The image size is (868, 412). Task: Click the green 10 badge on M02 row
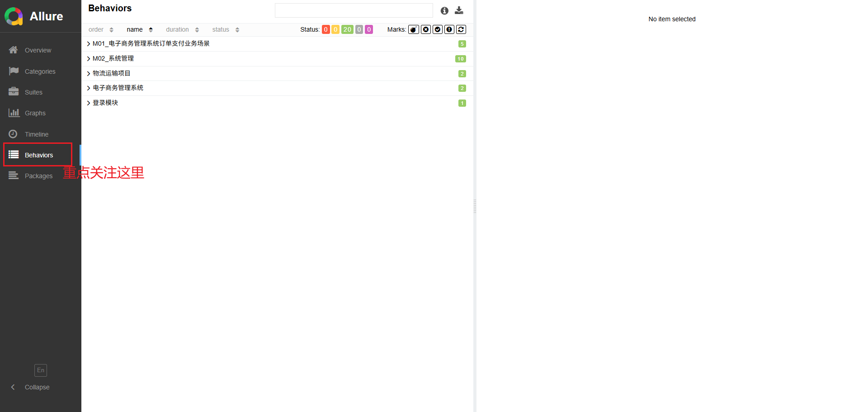[461, 59]
